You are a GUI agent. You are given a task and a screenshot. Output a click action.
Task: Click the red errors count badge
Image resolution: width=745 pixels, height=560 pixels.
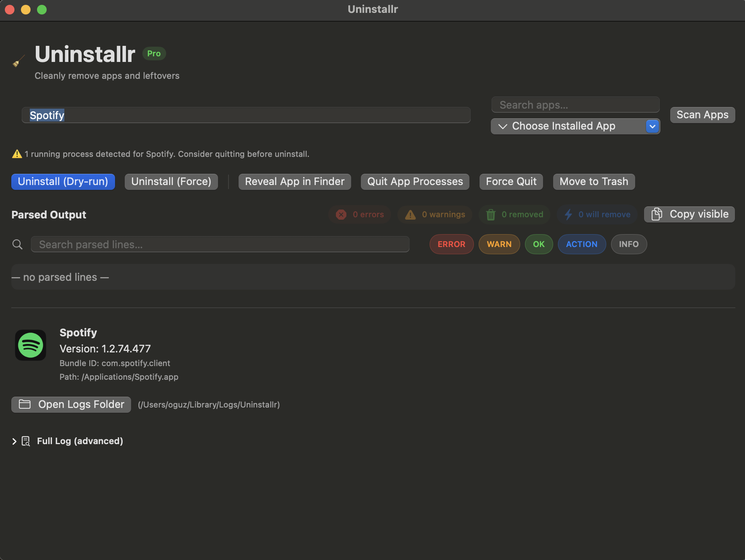(x=360, y=214)
